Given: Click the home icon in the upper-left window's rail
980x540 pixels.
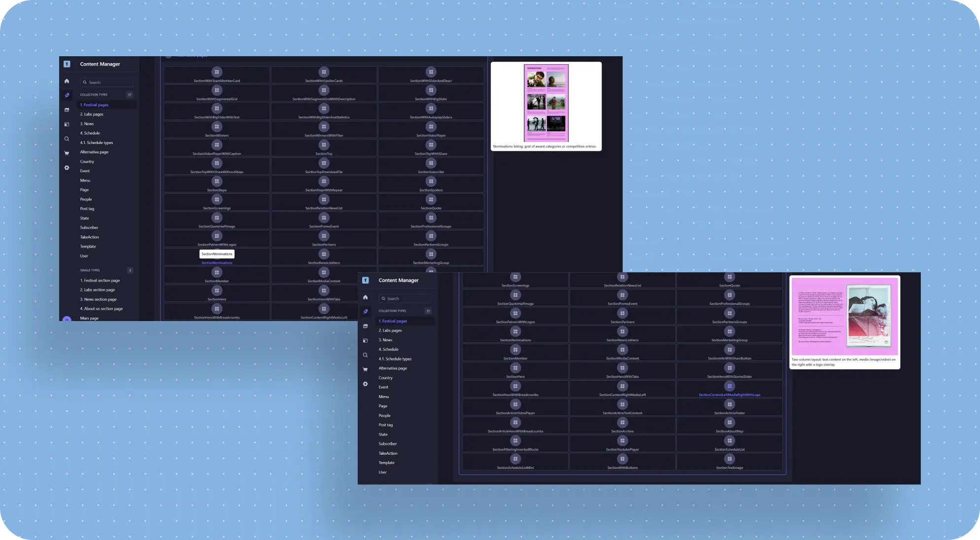Looking at the screenshot, I should (x=67, y=81).
